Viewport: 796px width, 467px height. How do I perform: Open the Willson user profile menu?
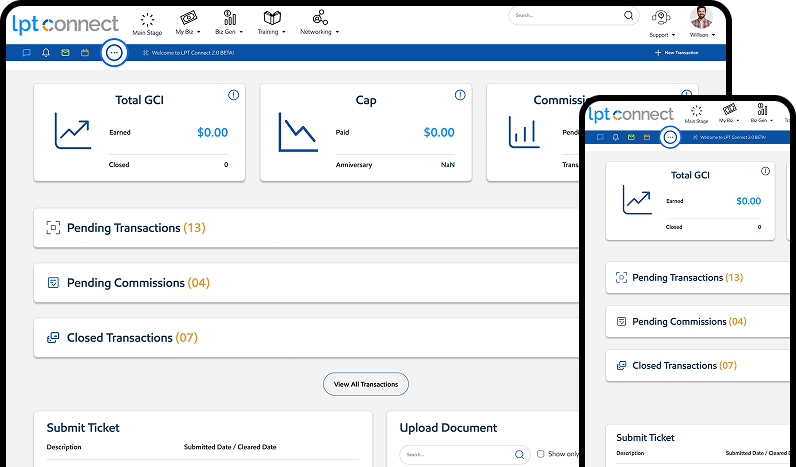tap(702, 23)
